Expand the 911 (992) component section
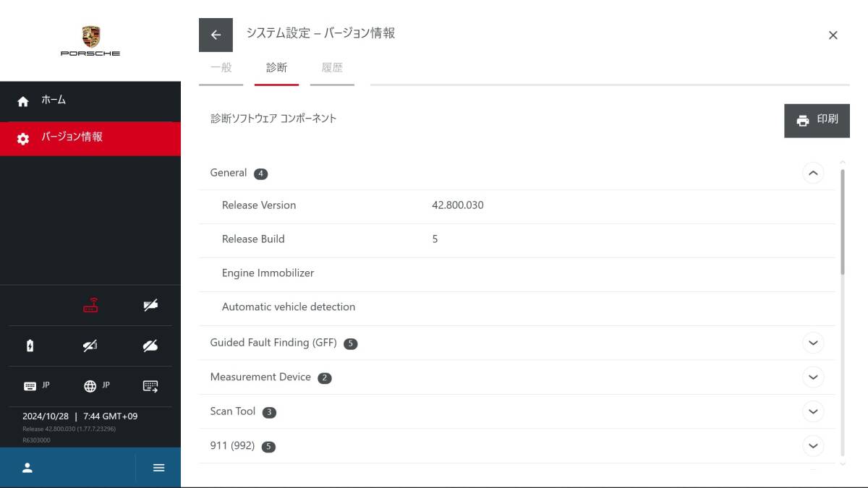 (x=813, y=446)
